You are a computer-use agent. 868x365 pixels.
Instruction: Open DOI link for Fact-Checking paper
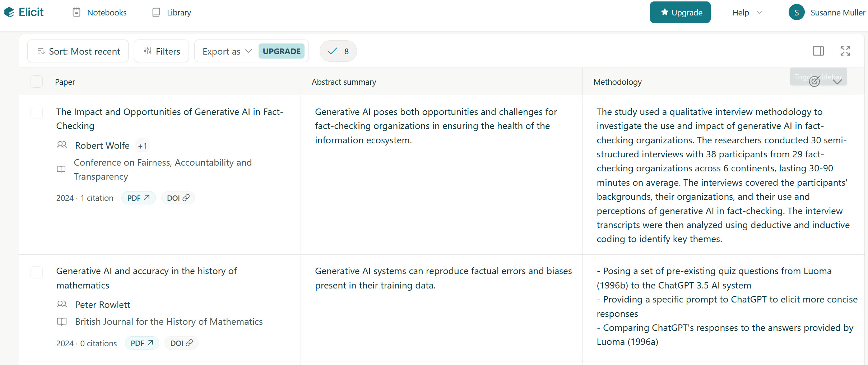click(178, 198)
